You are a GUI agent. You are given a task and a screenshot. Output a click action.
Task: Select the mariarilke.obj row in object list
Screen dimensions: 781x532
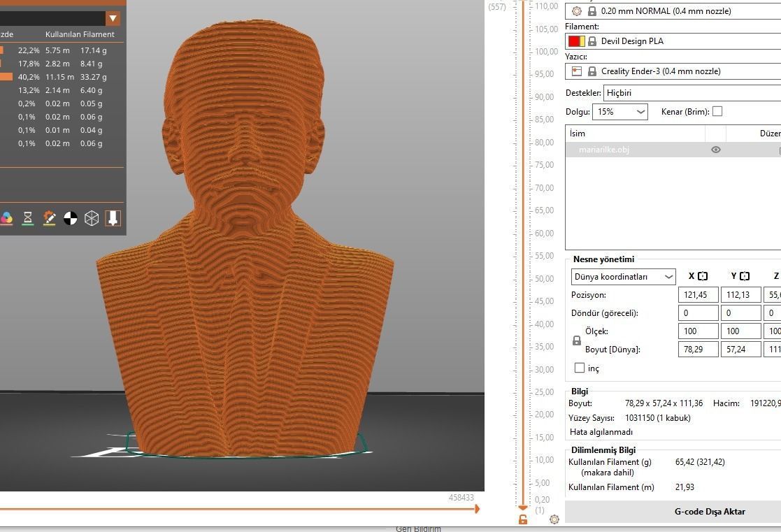coord(673,150)
